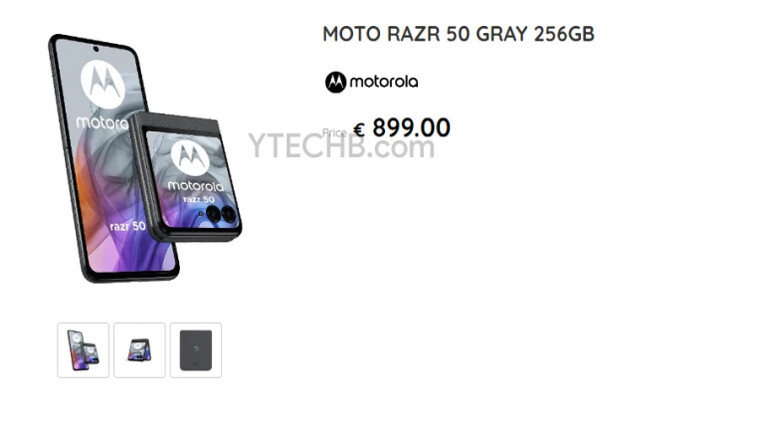The width and height of the screenshot is (760, 428).
Task: Click the Motorola batwing logo beside brand name
Action: coord(335,82)
